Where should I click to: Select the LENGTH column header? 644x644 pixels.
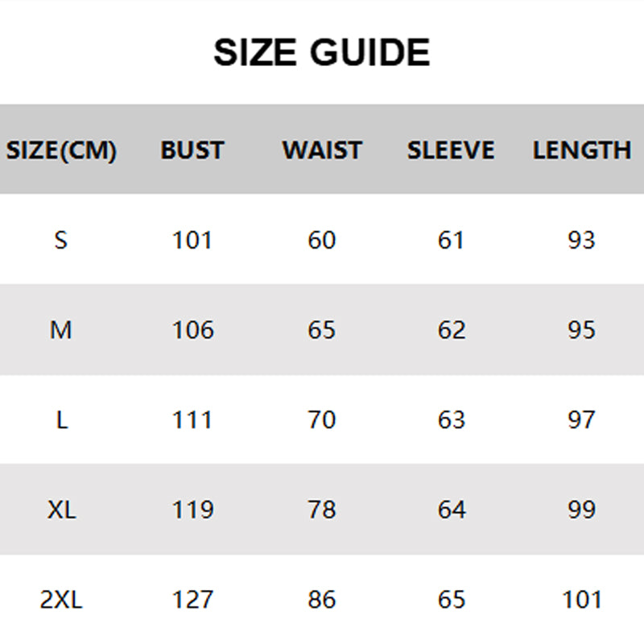click(581, 151)
